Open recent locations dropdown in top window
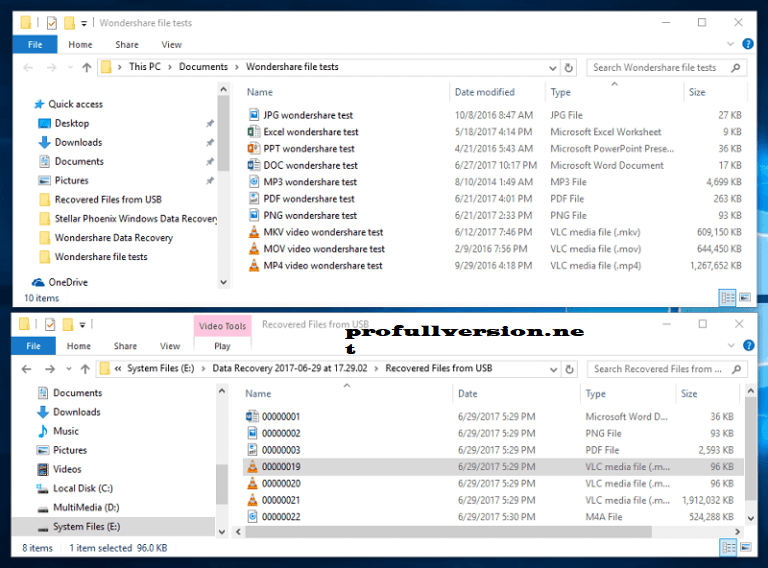This screenshot has width=768, height=568. (70, 68)
